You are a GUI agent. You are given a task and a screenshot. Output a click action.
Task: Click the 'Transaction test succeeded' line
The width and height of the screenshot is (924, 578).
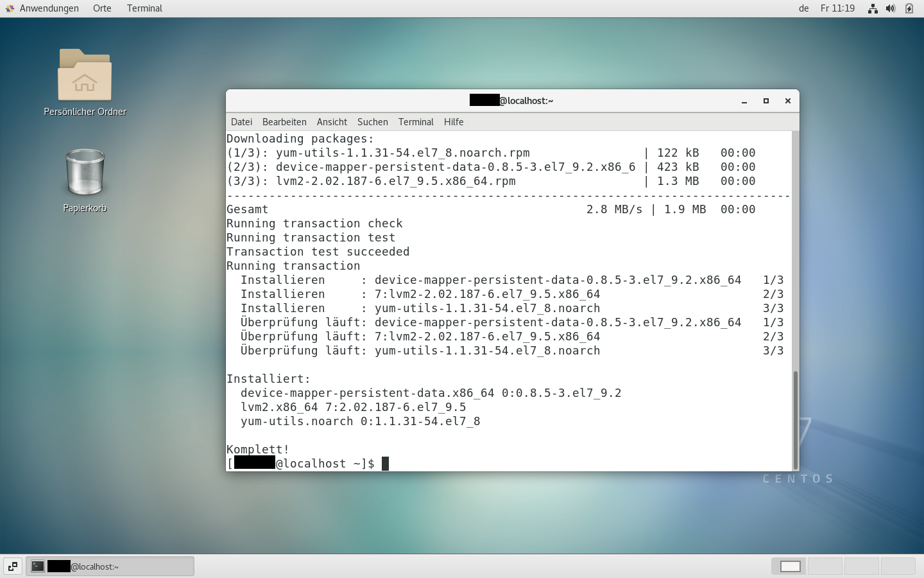coord(318,252)
